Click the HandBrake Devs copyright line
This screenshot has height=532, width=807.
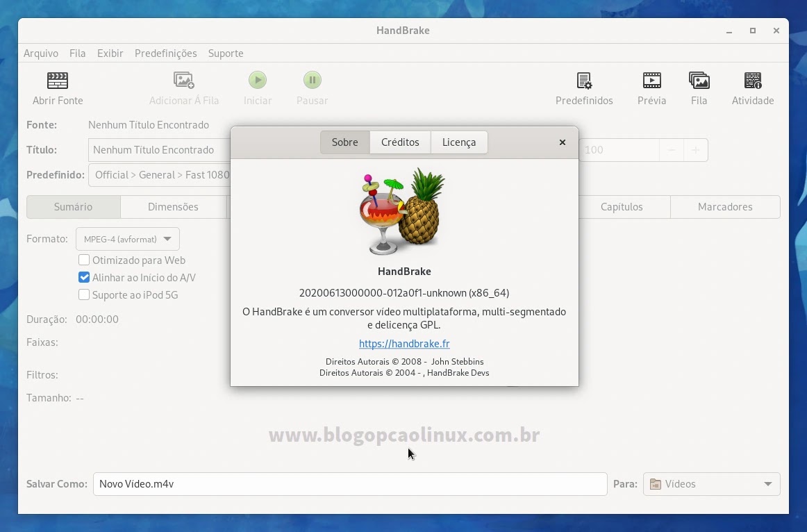(404, 373)
